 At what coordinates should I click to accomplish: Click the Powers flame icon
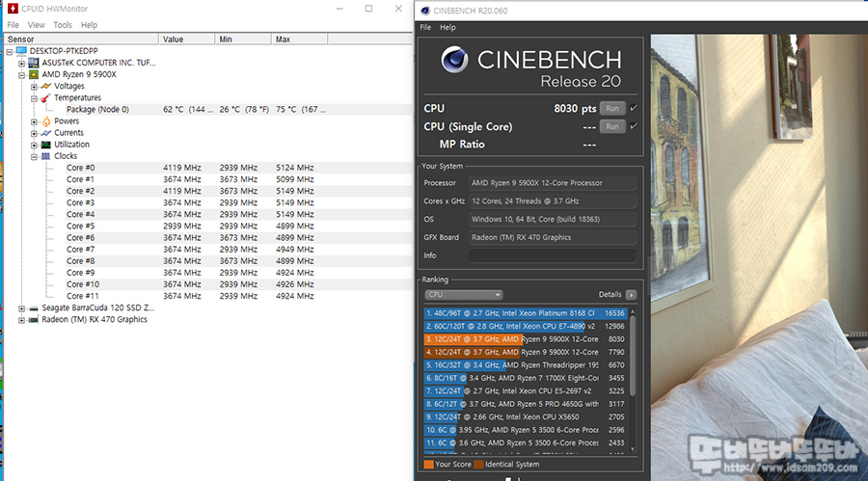point(46,121)
